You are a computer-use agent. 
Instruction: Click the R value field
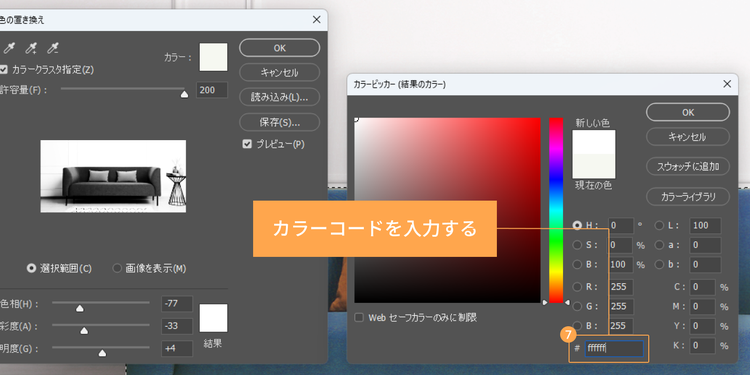tap(620, 287)
